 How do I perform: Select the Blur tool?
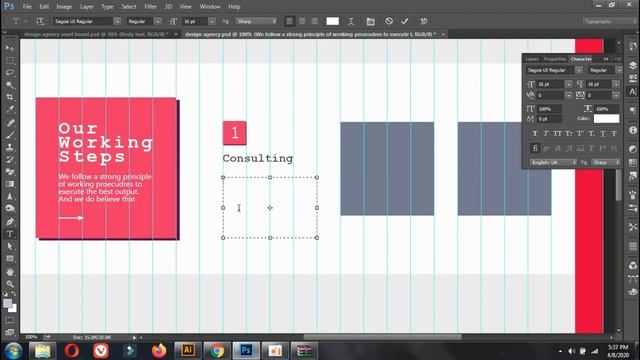[x=10, y=196]
